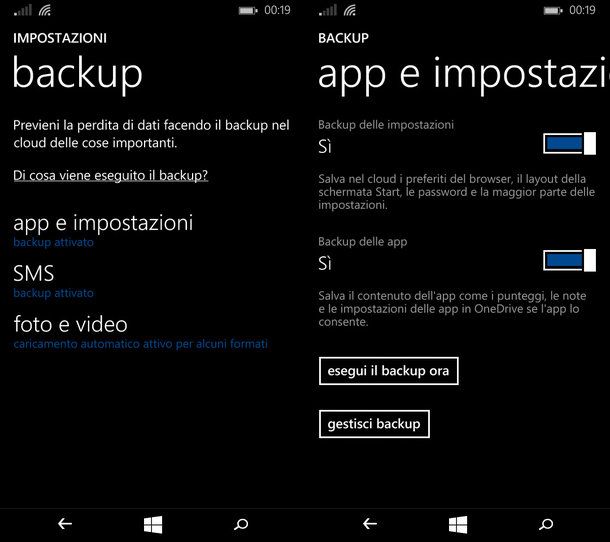610x542 pixels.
Task: Open the SMS backup settings
Action: (34, 274)
